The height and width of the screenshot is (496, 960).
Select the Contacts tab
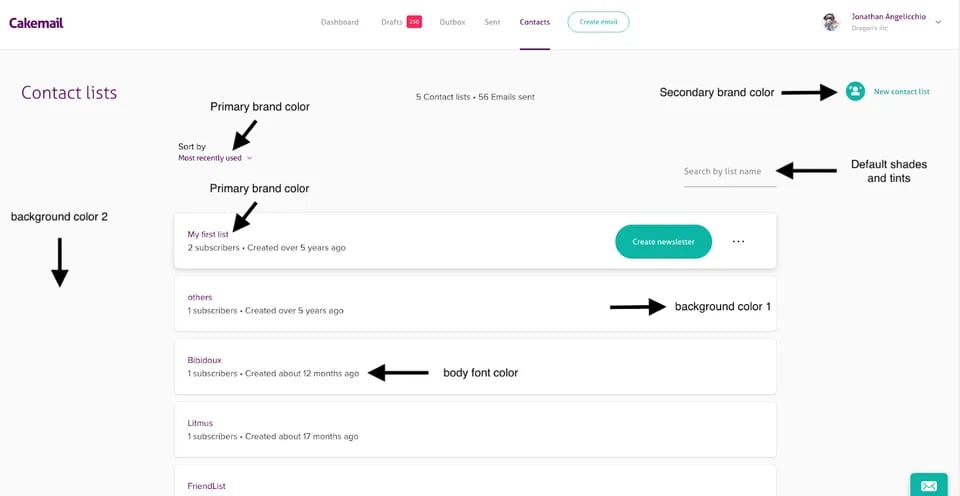click(x=534, y=22)
